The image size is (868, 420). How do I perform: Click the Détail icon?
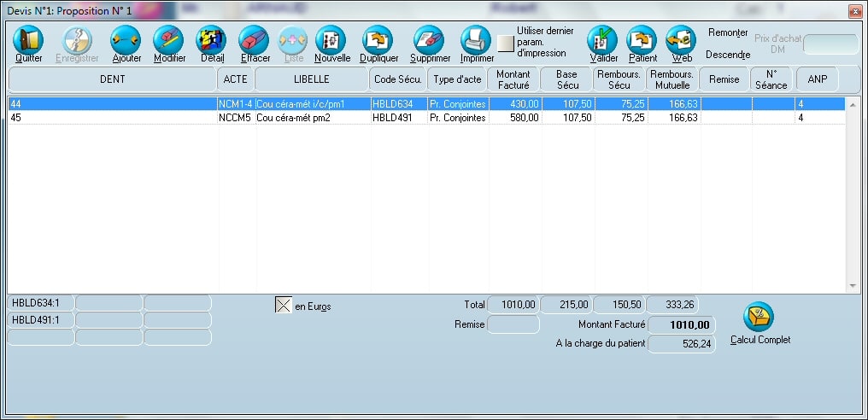(211, 41)
